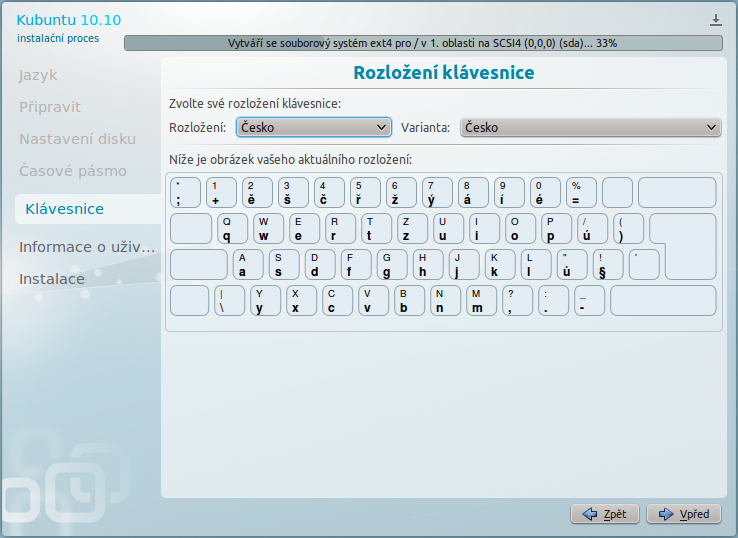Image resolution: width=738 pixels, height=538 pixels.
Task: Click the P key on keyboard preview
Action: pyautogui.click(x=556, y=229)
